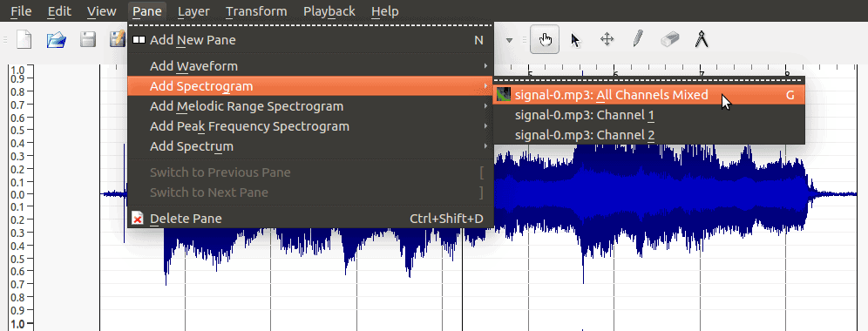868x331 pixels.
Task: Open the Playback menu
Action: tap(329, 11)
